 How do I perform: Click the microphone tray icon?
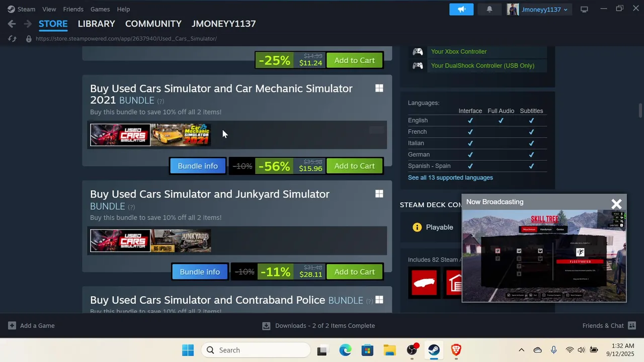(x=553, y=350)
